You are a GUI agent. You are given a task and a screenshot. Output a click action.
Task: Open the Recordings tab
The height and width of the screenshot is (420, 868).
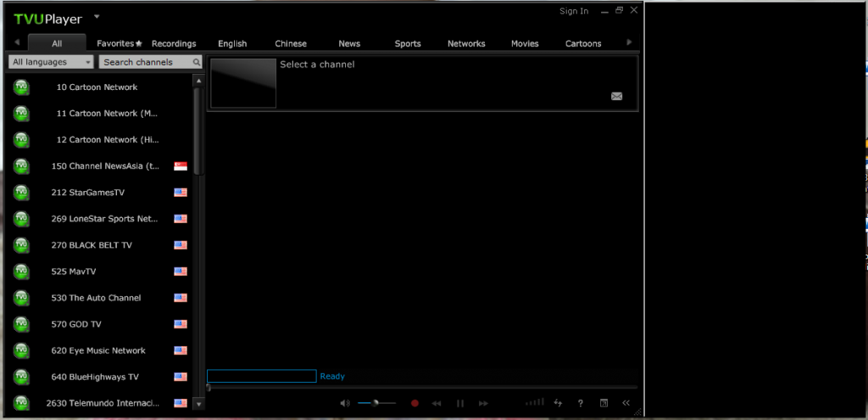[174, 43]
